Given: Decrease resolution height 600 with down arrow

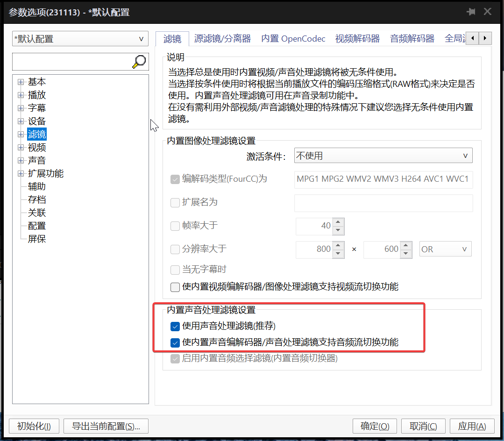Looking at the screenshot, I should pos(405,254).
